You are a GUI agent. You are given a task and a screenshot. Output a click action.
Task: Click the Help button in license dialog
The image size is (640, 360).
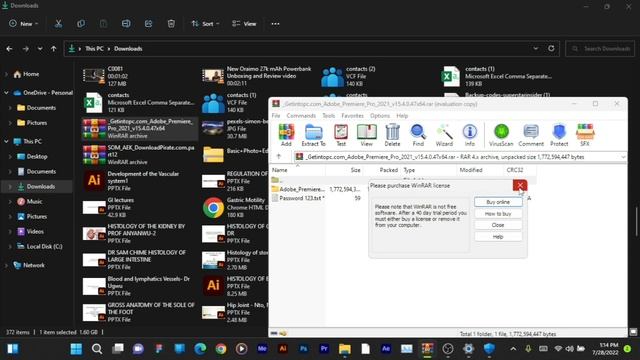point(498,237)
